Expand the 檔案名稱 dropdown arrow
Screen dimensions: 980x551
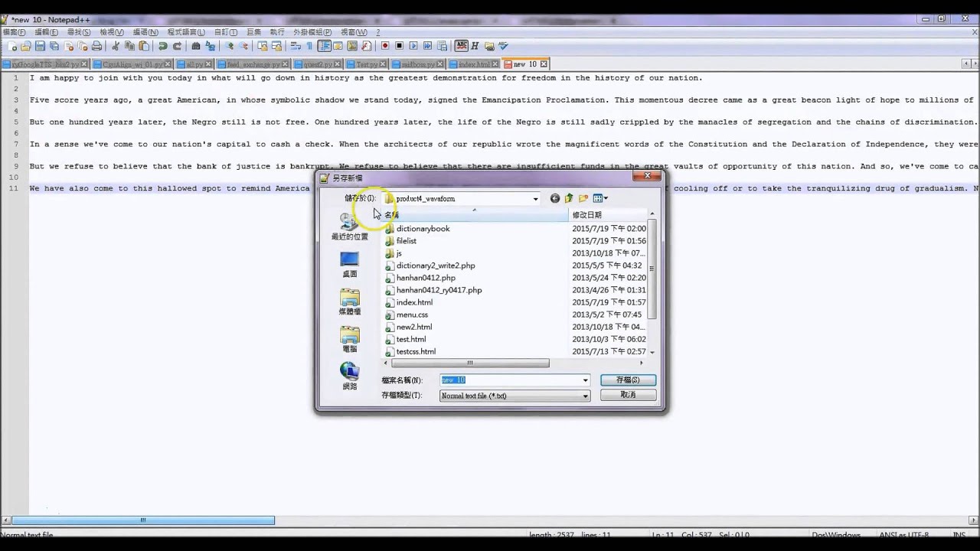pyautogui.click(x=585, y=380)
